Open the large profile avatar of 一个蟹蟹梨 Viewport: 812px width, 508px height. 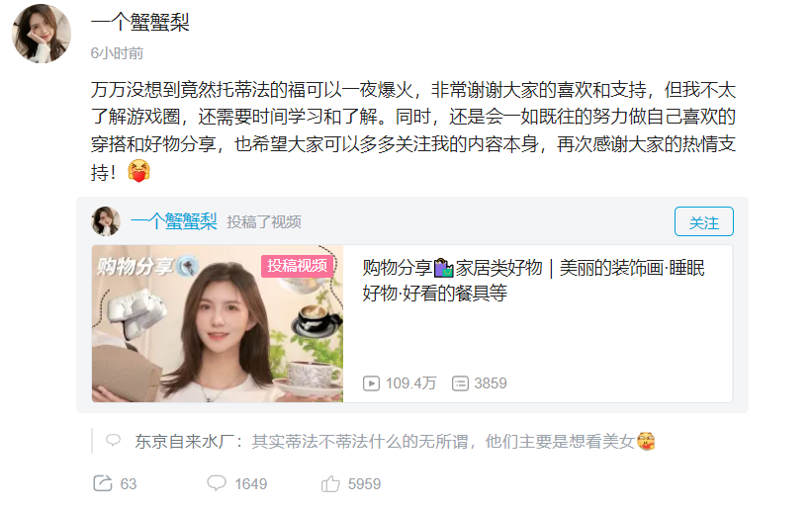tap(42, 34)
